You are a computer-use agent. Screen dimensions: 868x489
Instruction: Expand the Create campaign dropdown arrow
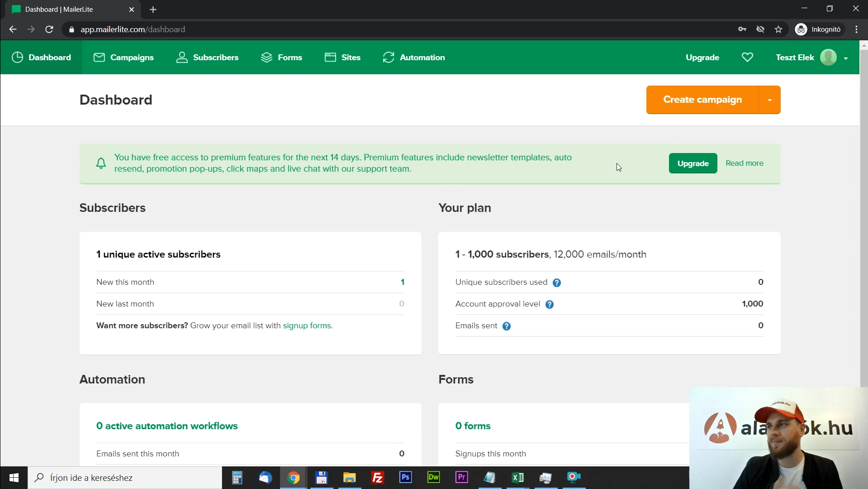769,100
